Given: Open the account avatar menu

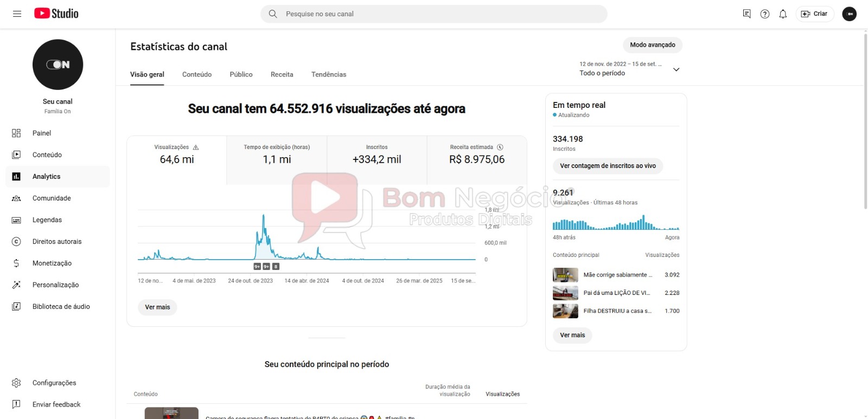Looking at the screenshot, I should pos(849,14).
